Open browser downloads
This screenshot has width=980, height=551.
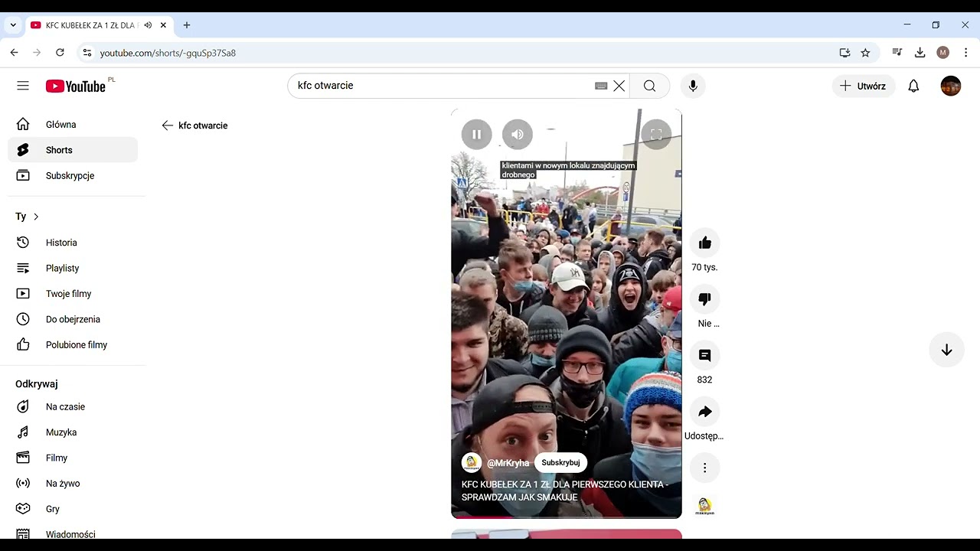point(920,53)
